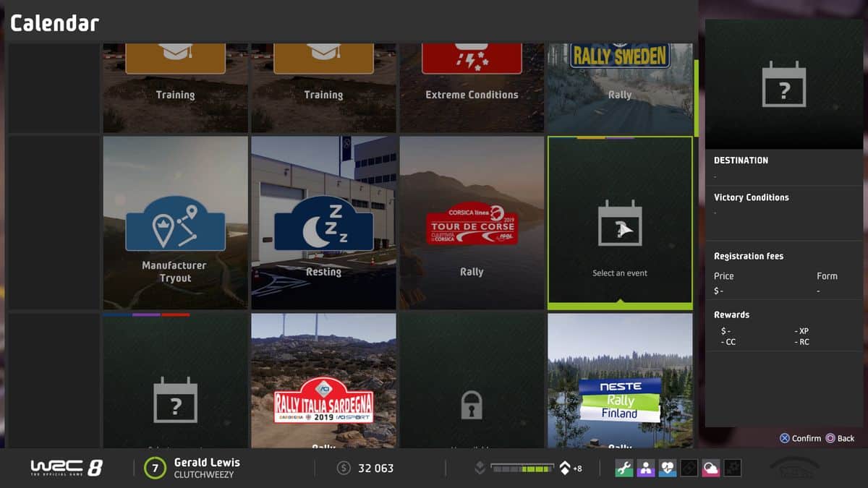868x488 pixels.
Task: Click the green morale progress bar
Action: [x=522, y=468]
